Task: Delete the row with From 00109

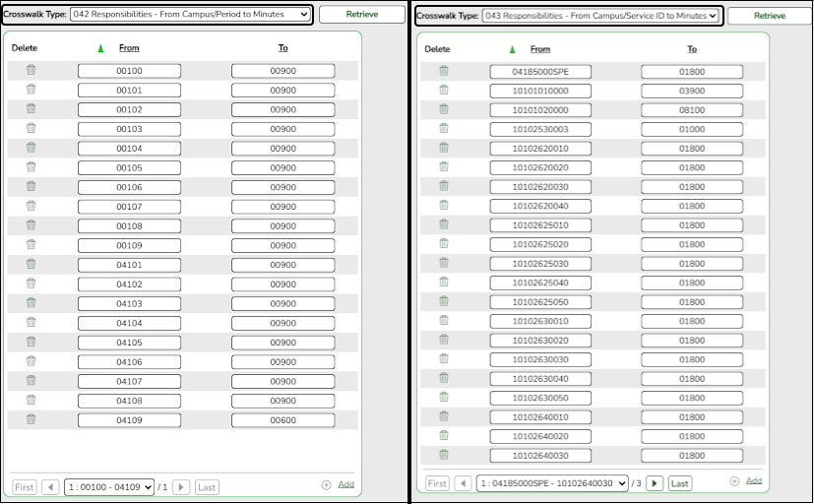Action: tap(31, 244)
